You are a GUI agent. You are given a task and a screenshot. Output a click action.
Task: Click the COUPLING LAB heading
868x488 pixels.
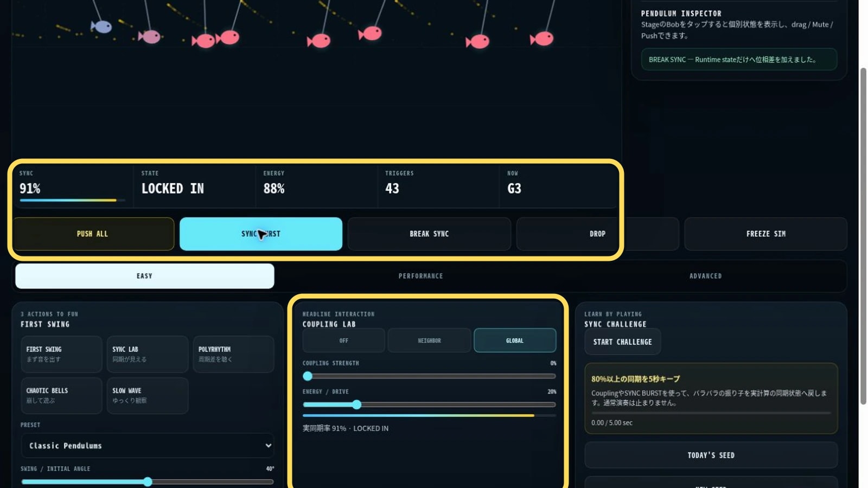329,324
